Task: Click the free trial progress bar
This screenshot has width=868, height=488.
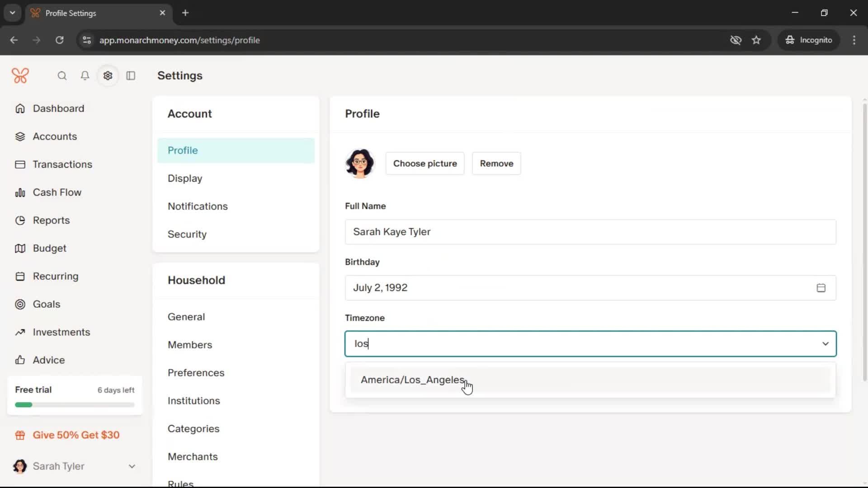Action: [x=75, y=405]
